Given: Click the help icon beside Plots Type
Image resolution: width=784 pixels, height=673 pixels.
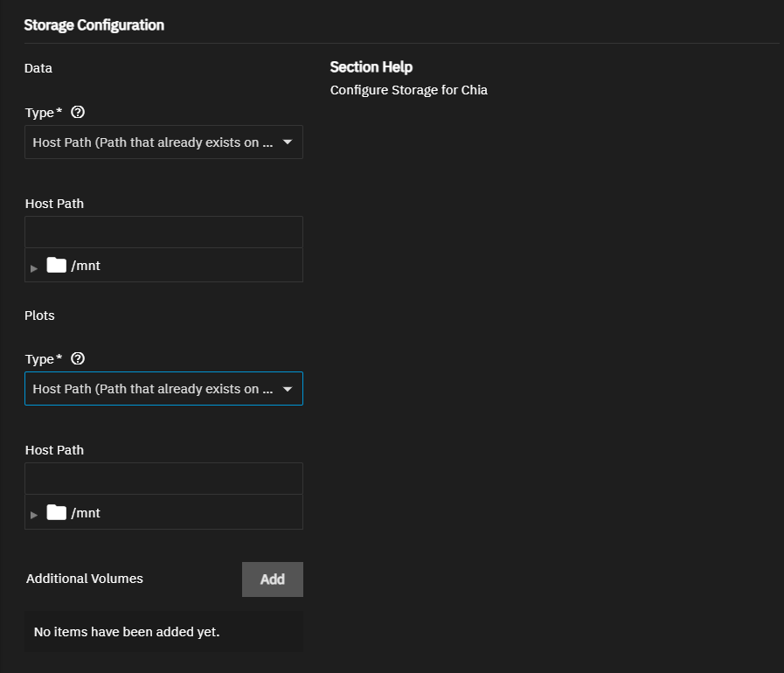Looking at the screenshot, I should tap(78, 359).
